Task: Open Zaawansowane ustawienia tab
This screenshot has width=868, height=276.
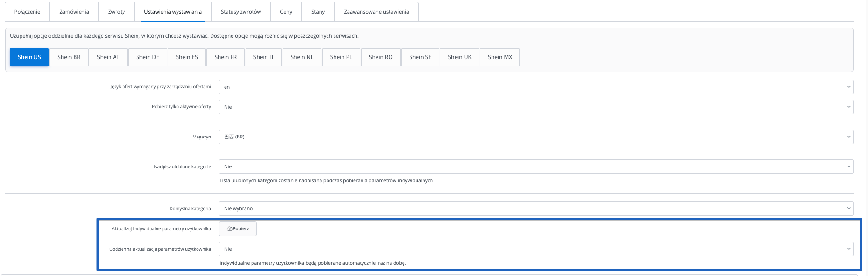Action: coord(376,12)
